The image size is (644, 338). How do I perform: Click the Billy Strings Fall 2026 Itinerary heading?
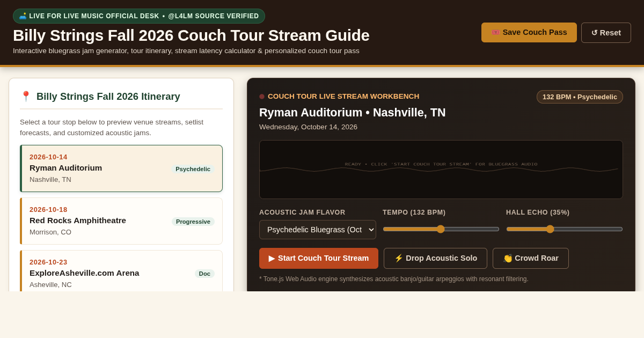coord(108,97)
